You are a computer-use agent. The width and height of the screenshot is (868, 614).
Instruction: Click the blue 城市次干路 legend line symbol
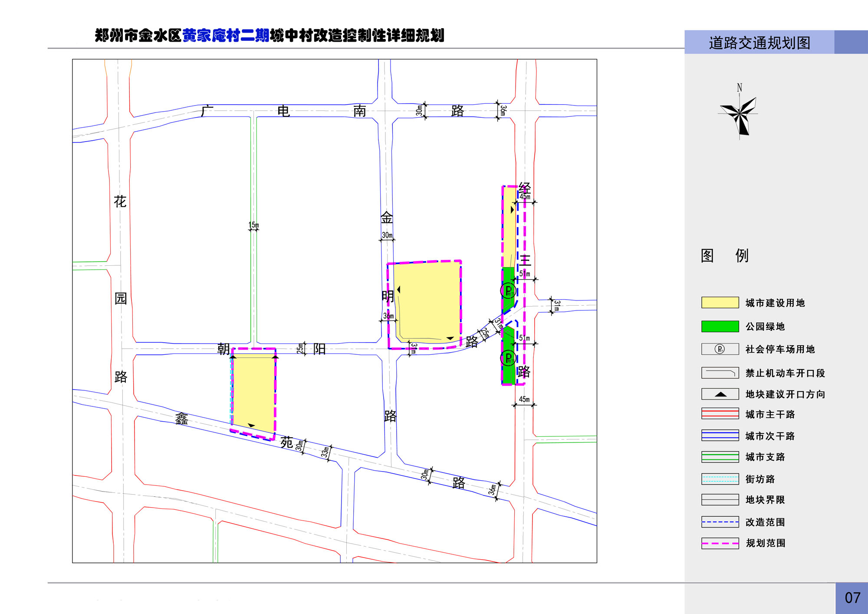(720, 435)
